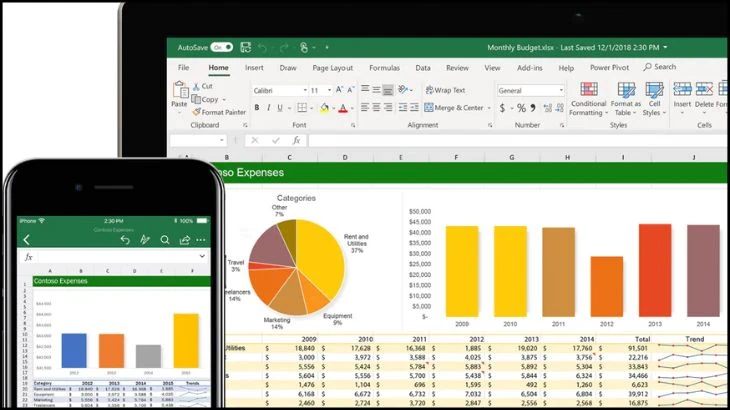
Task: Toggle Underline formatting
Action: pyautogui.click(x=280, y=108)
